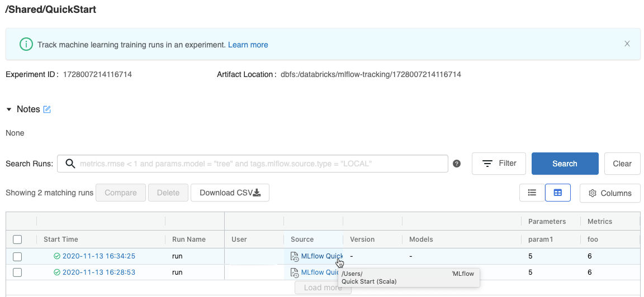The image size is (644, 297).
Task: Check the box for the 16:28:53 run
Action: point(17,272)
